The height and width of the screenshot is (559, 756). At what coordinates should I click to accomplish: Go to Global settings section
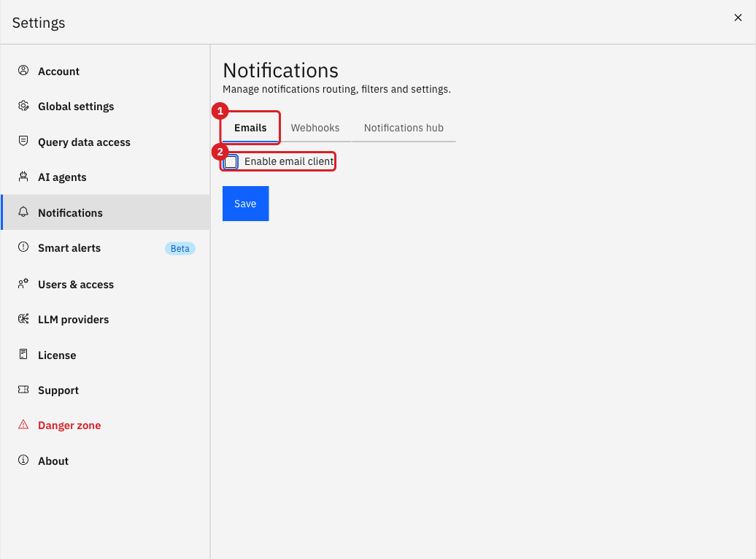click(106, 107)
